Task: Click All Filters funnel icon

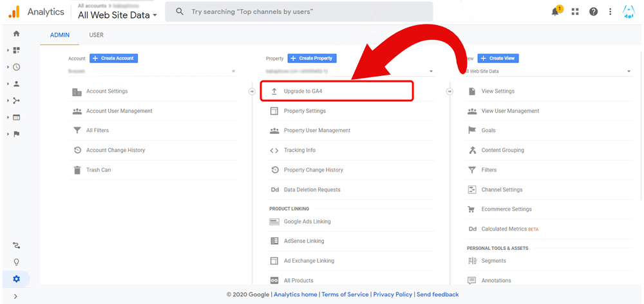Action: click(77, 131)
